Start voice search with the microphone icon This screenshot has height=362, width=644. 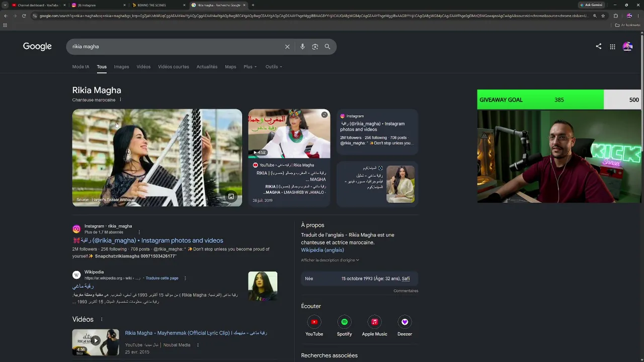(302, 47)
